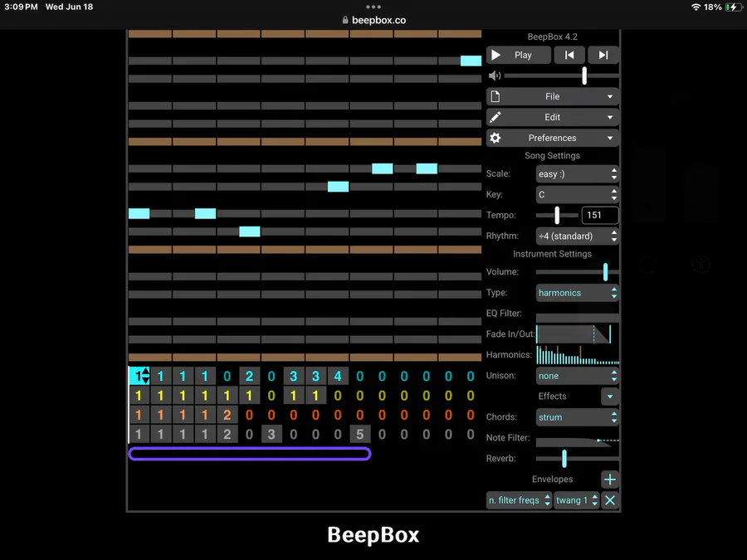Skip to the previous bar
This screenshot has width=747, height=560.
coord(569,55)
